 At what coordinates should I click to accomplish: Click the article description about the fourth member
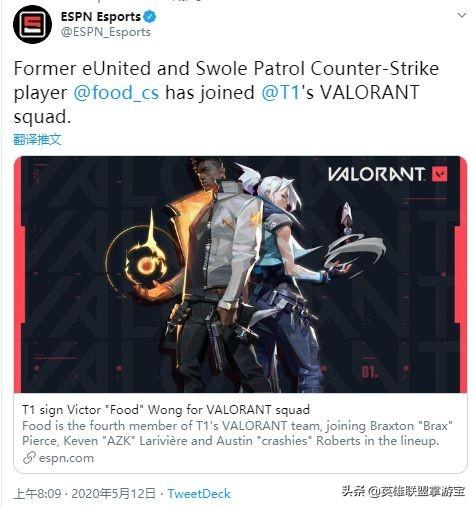(237, 433)
